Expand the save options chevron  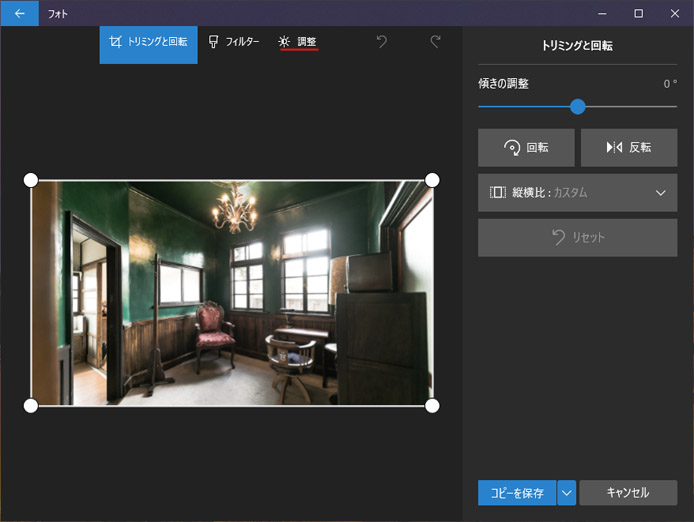(x=567, y=493)
